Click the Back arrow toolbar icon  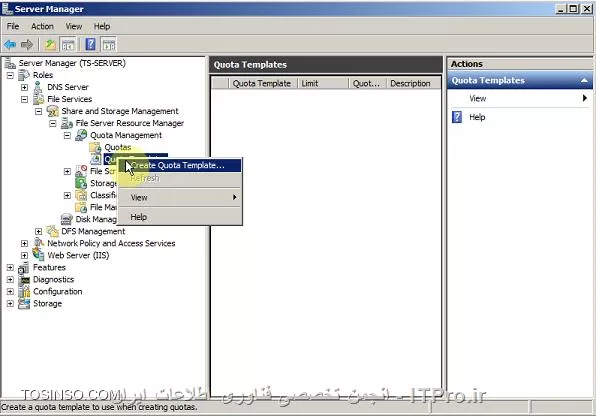point(10,45)
